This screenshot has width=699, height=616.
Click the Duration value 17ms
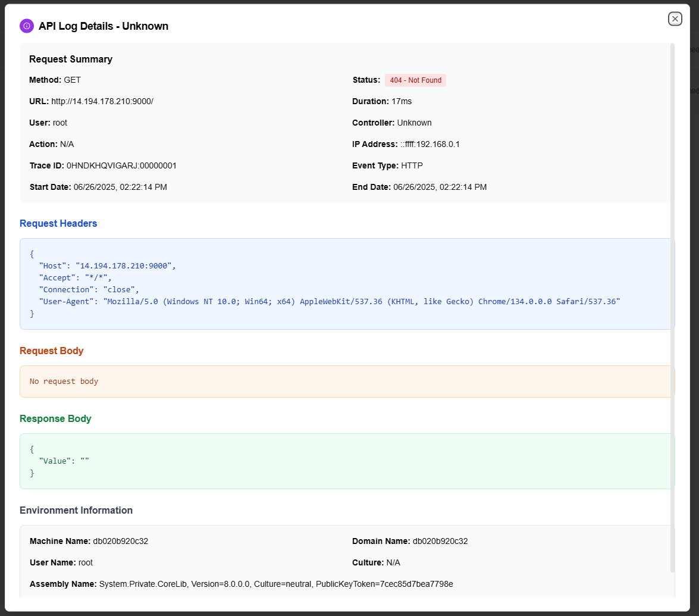tap(403, 101)
